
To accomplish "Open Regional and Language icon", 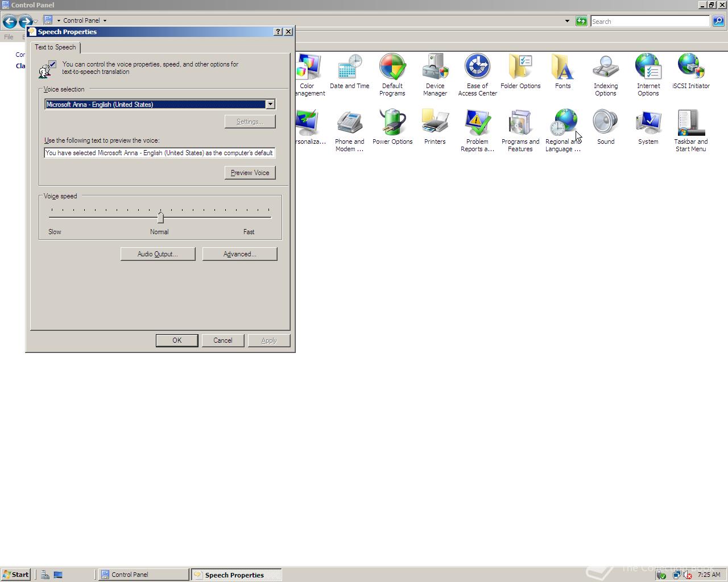I will click(562, 131).
